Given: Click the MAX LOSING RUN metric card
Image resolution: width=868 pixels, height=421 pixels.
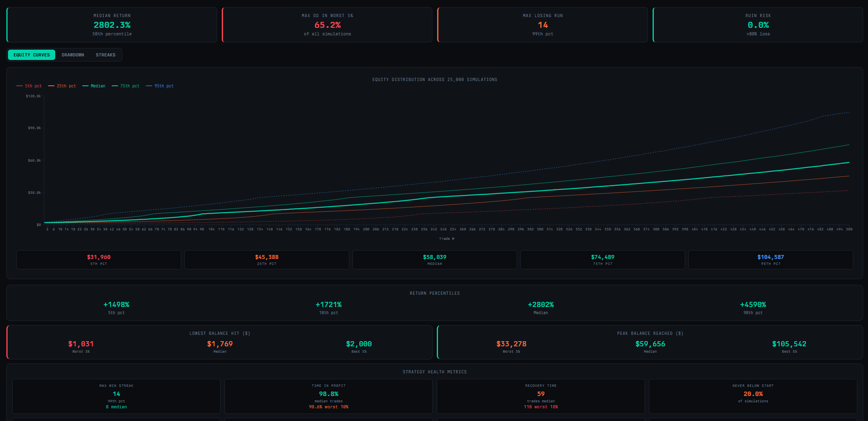Looking at the screenshot, I should click(542, 25).
